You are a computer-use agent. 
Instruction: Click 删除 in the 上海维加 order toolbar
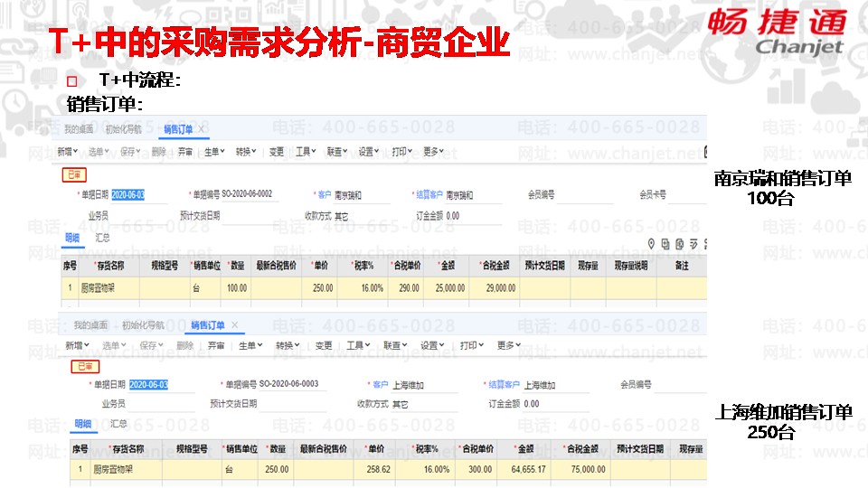pyautogui.click(x=184, y=345)
